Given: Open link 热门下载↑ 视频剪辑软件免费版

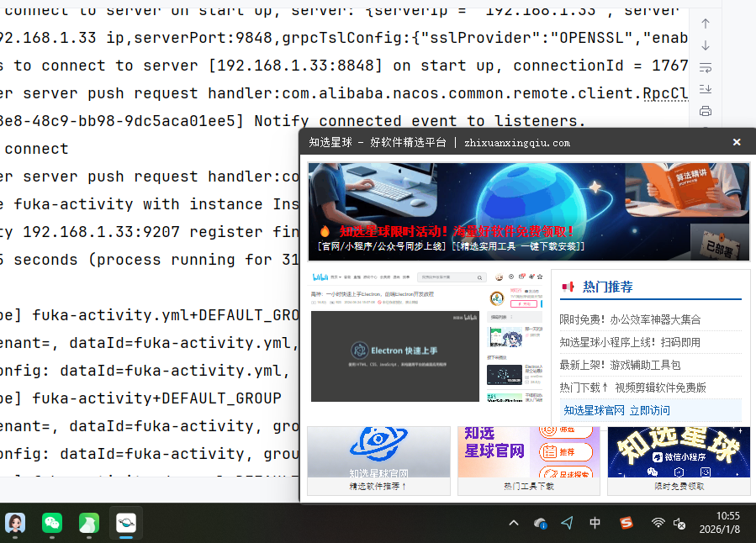Looking at the screenshot, I should click(x=632, y=387).
